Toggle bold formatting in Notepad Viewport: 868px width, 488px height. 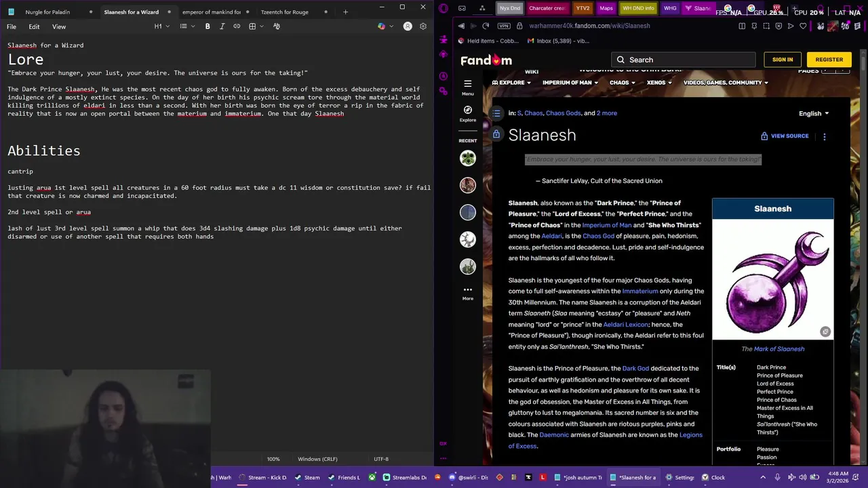point(208,26)
